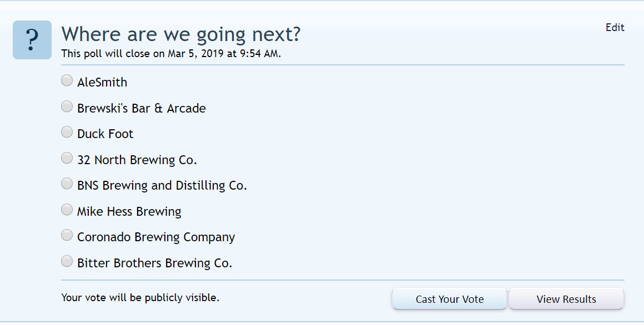Submit with the Cast Your Vote button
Viewport: 644px width, 325px height.
click(x=449, y=299)
